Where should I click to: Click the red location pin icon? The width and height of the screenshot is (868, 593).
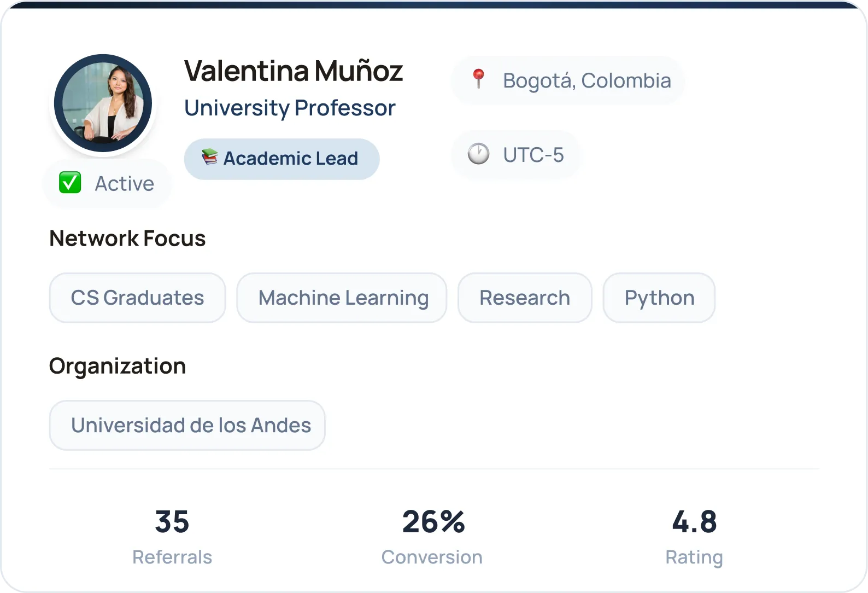click(478, 79)
